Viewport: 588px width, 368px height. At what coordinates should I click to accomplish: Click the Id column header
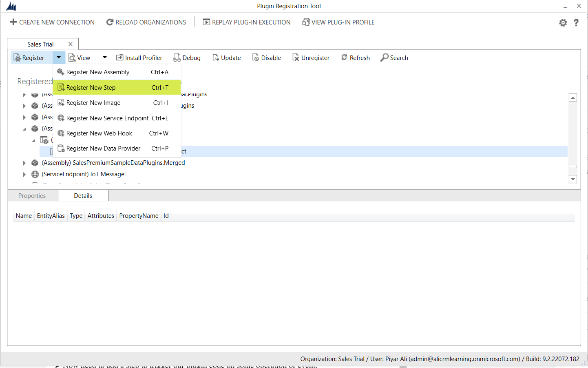(x=166, y=216)
